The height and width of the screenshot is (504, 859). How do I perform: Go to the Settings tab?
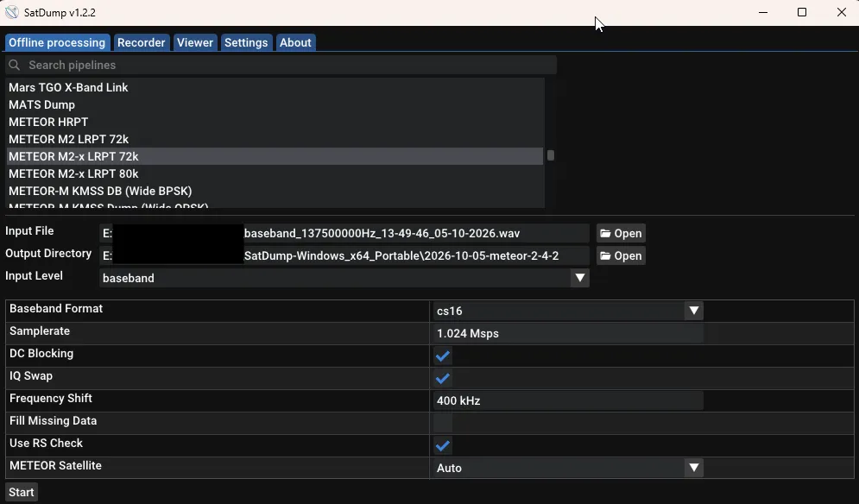[246, 43]
